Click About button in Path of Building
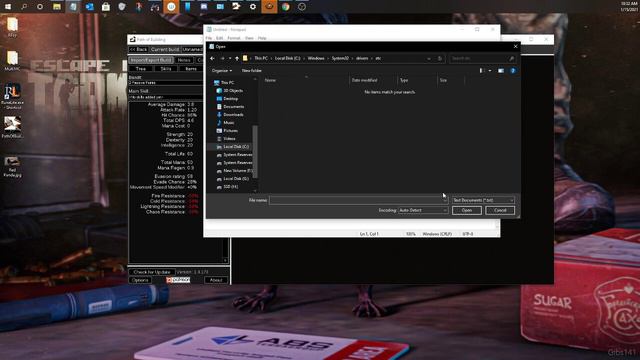Viewport: 640px width, 360px height. pos(216,280)
